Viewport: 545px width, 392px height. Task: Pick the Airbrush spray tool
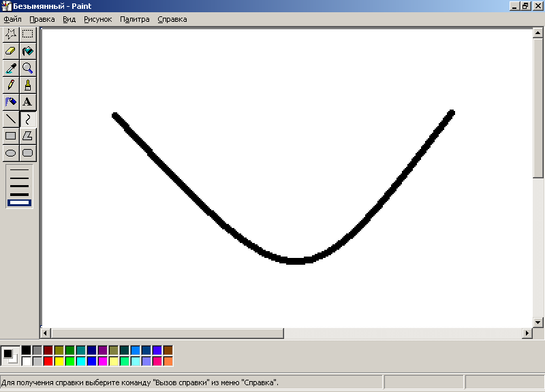[11, 102]
